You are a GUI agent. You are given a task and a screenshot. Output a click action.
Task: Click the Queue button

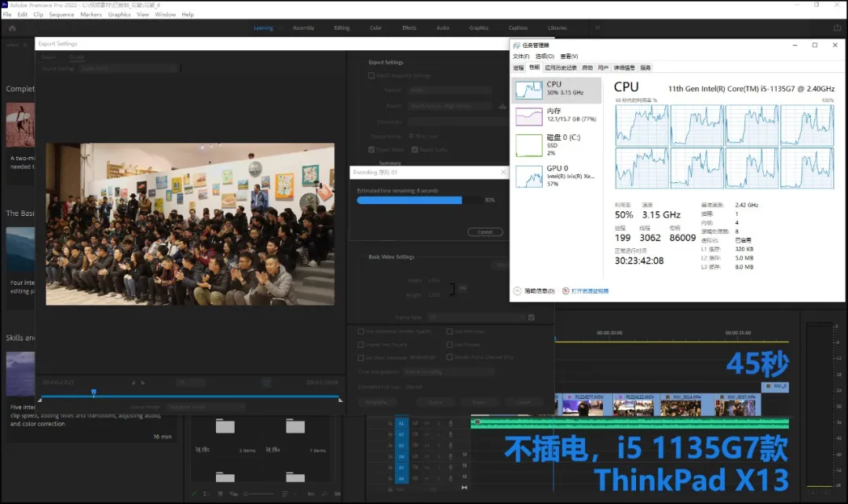(435, 402)
